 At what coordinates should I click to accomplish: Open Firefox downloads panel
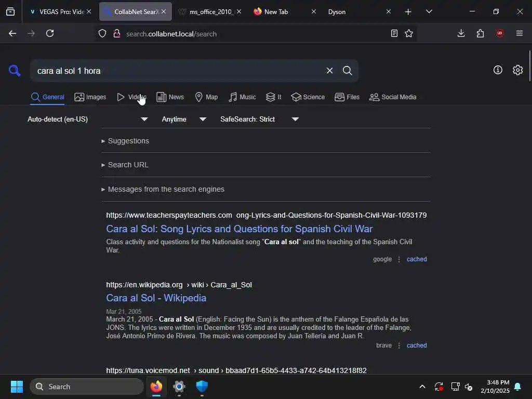[x=461, y=33]
